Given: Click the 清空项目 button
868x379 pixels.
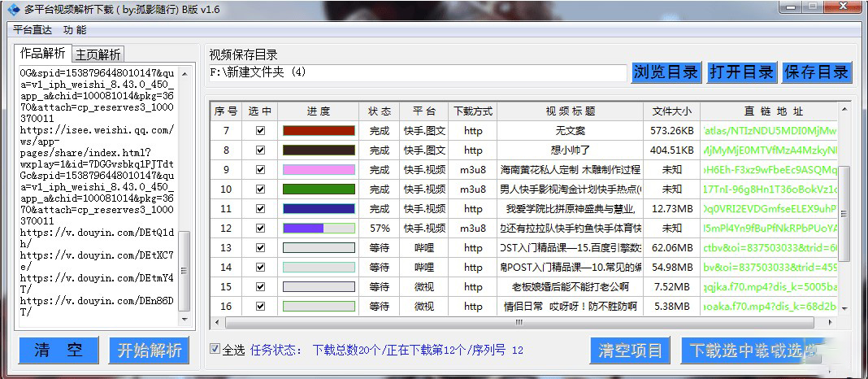Looking at the screenshot, I should coord(630,351).
